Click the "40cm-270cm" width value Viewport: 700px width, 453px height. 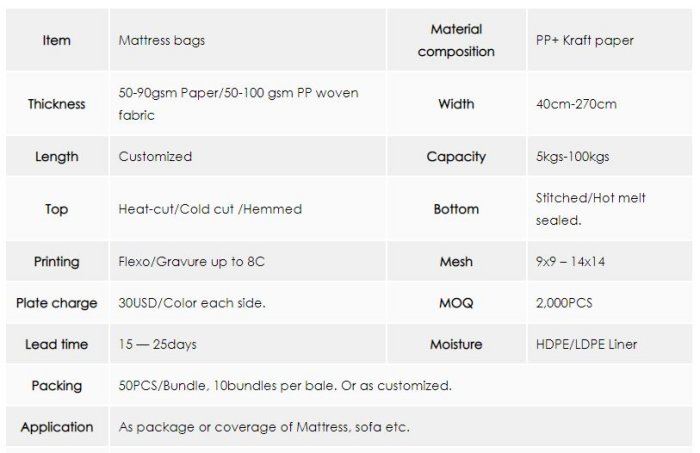pyautogui.click(x=576, y=104)
